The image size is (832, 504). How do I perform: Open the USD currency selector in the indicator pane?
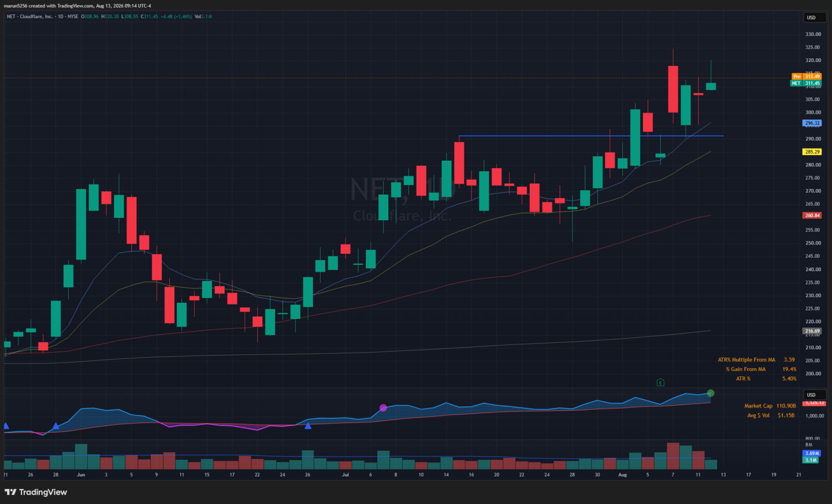point(815,395)
